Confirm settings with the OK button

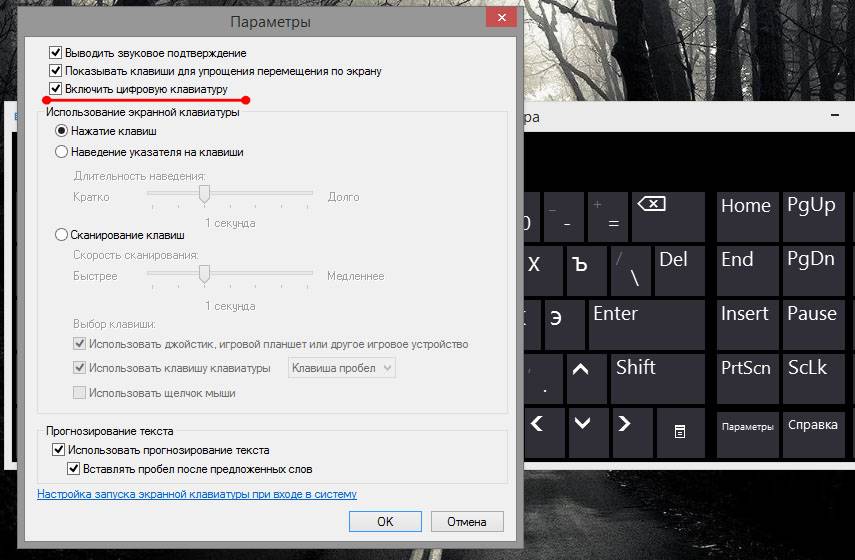click(x=385, y=521)
